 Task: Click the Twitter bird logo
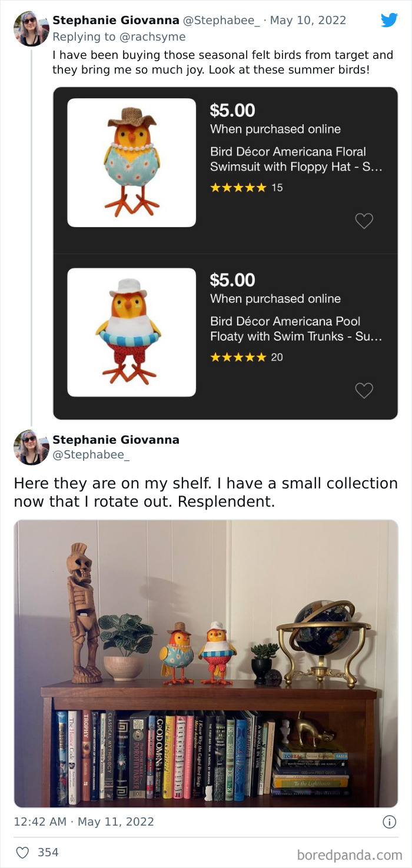(389, 20)
